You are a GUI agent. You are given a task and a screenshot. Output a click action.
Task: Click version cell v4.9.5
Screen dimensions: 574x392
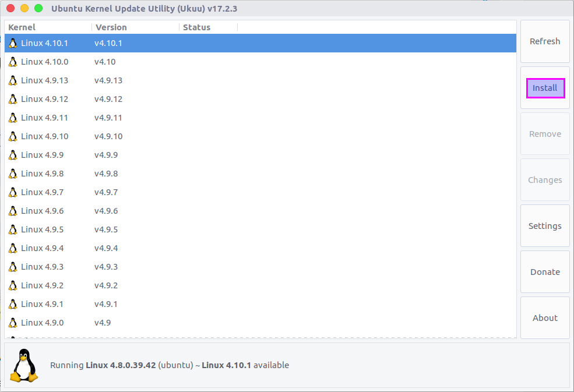coord(106,230)
